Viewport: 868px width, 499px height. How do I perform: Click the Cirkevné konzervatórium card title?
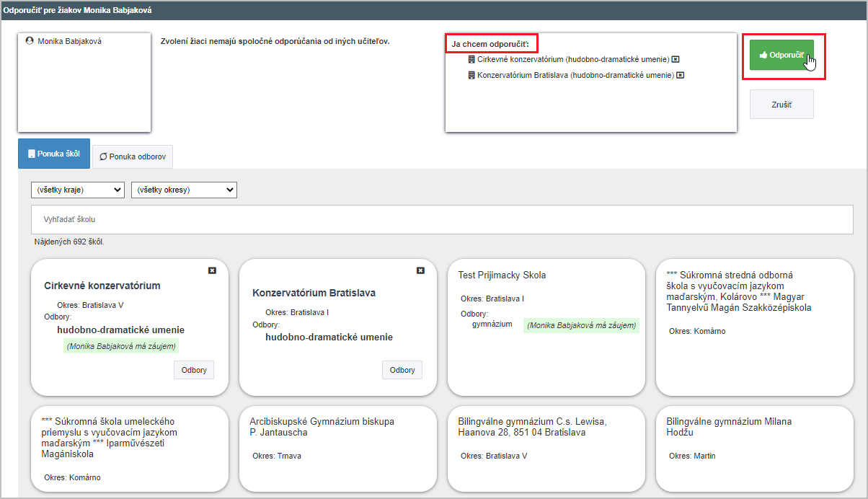point(102,286)
